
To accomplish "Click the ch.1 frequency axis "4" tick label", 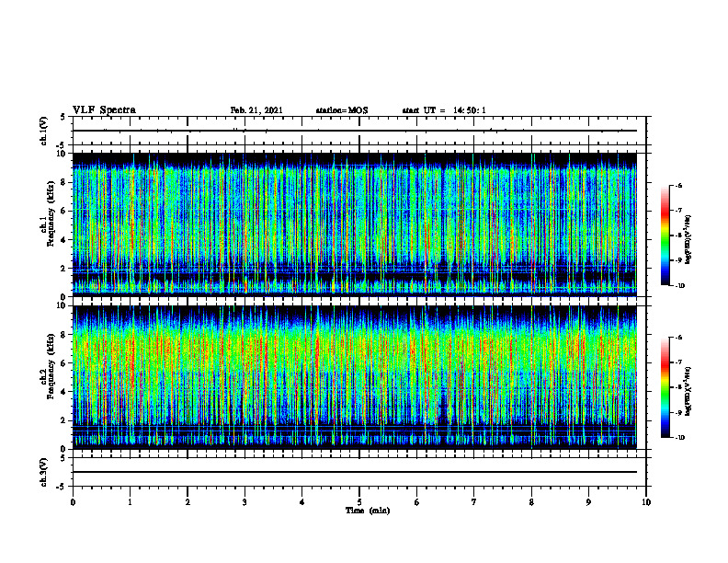I will pyautogui.click(x=63, y=240).
